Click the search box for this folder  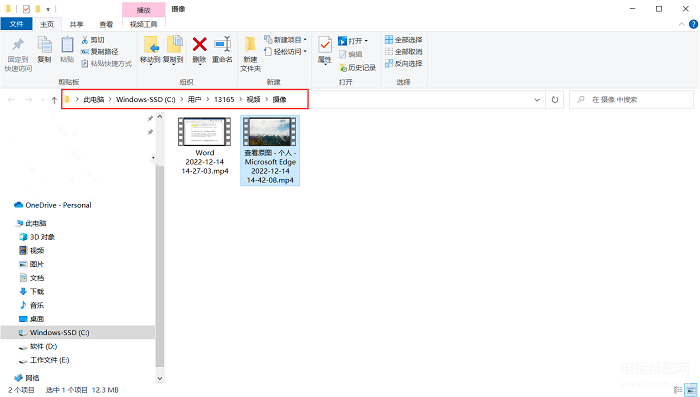[x=631, y=100]
